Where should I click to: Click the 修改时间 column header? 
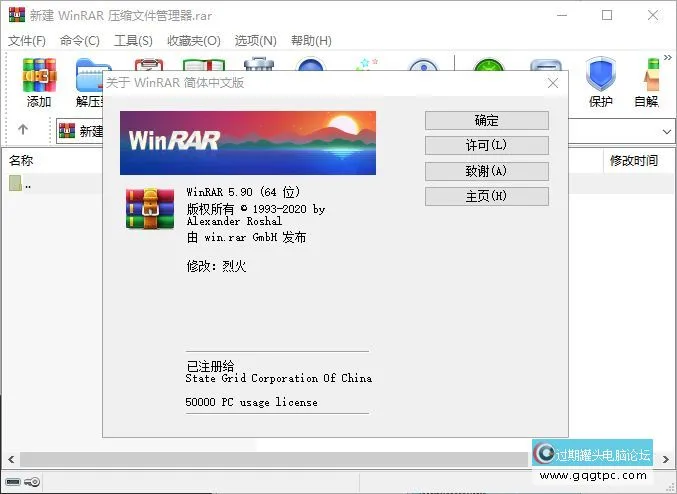(x=634, y=161)
